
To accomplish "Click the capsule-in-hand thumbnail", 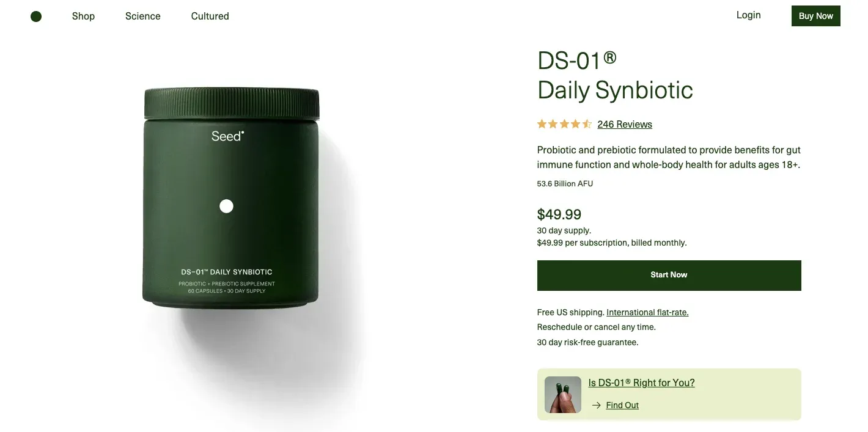I will 562,395.
